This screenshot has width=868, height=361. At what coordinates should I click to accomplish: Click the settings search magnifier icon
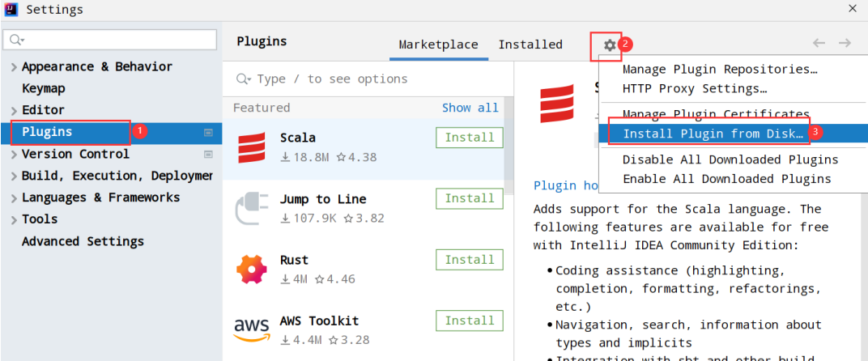click(17, 40)
